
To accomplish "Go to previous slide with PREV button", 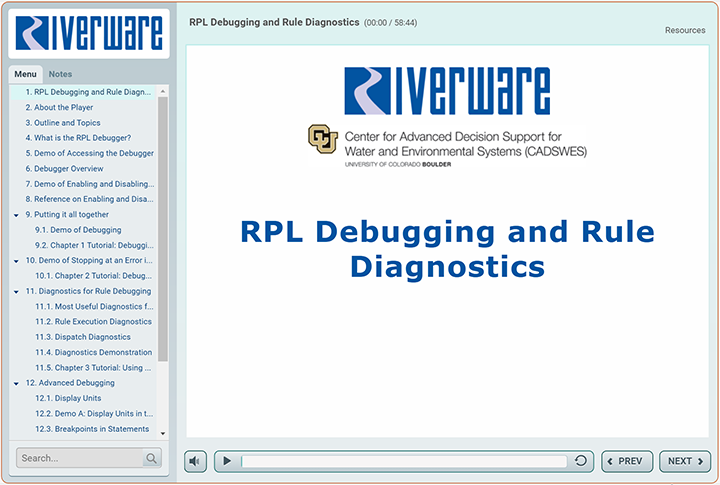I will tap(627, 461).
